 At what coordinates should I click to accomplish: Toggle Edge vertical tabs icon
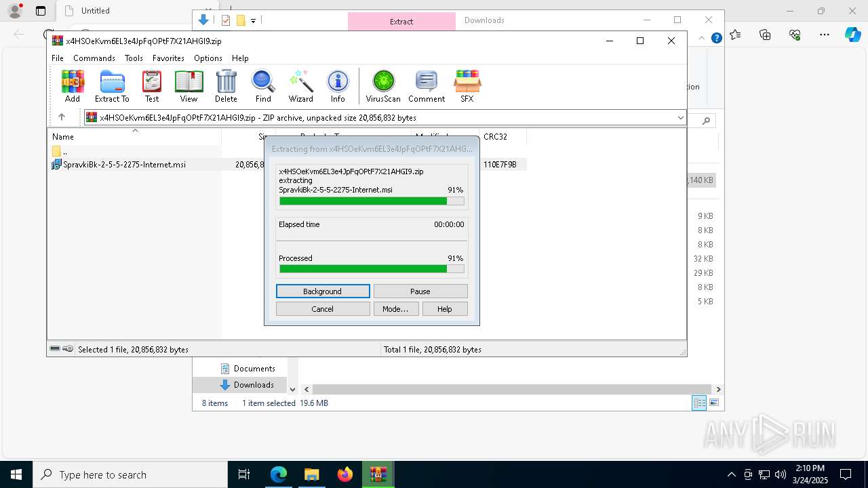[41, 11]
